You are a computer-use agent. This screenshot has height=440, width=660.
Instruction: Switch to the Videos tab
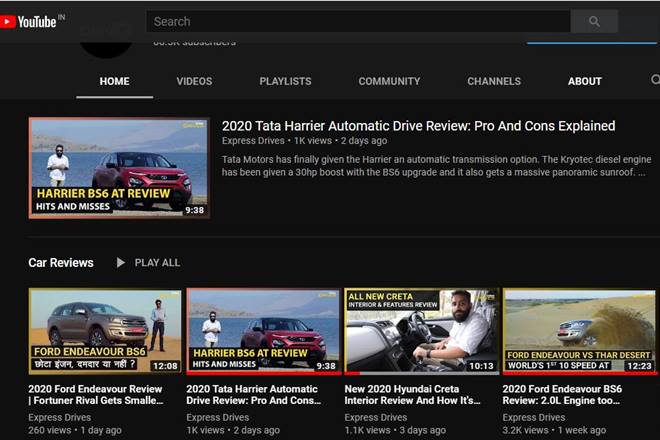click(x=194, y=81)
